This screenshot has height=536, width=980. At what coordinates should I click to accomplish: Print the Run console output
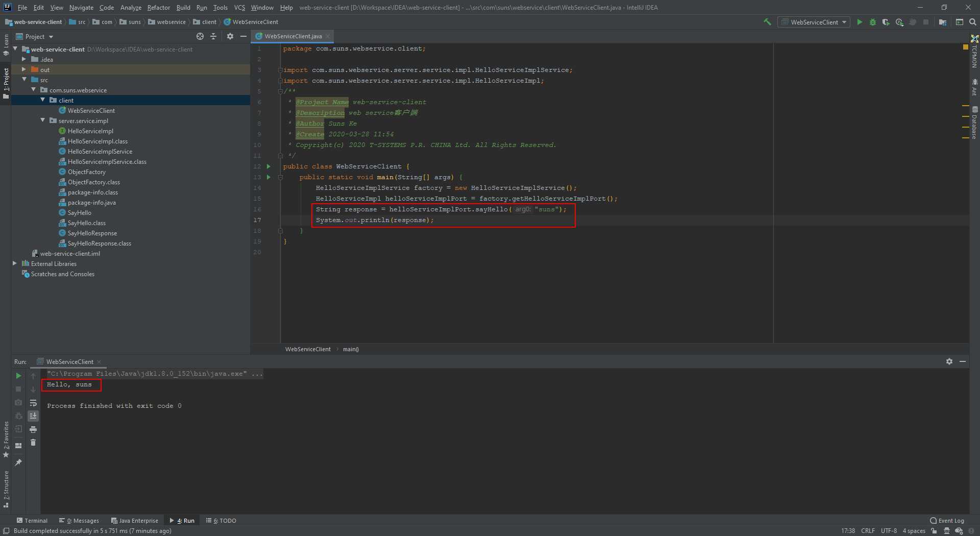pyautogui.click(x=33, y=429)
